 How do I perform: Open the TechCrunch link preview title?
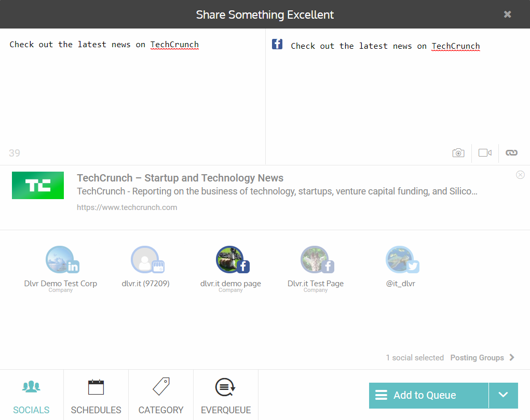pyautogui.click(x=180, y=178)
